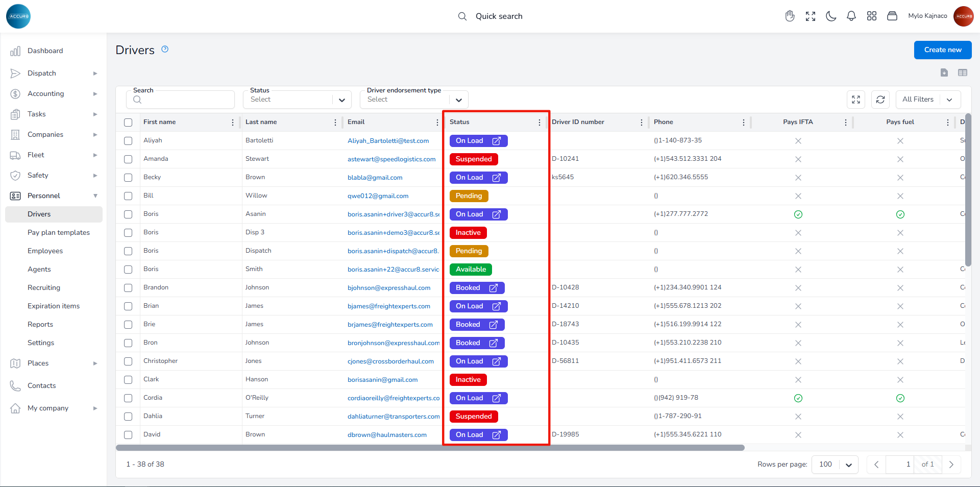Click the Drivers help question icon
Image resolution: width=980 pixels, height=487 pixels.
point(165,49)
